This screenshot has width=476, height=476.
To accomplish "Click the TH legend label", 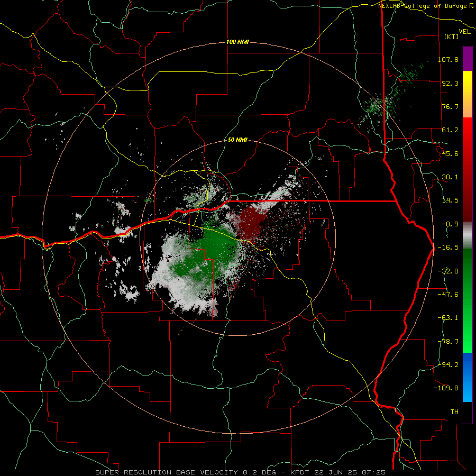I will coord(454,412).
